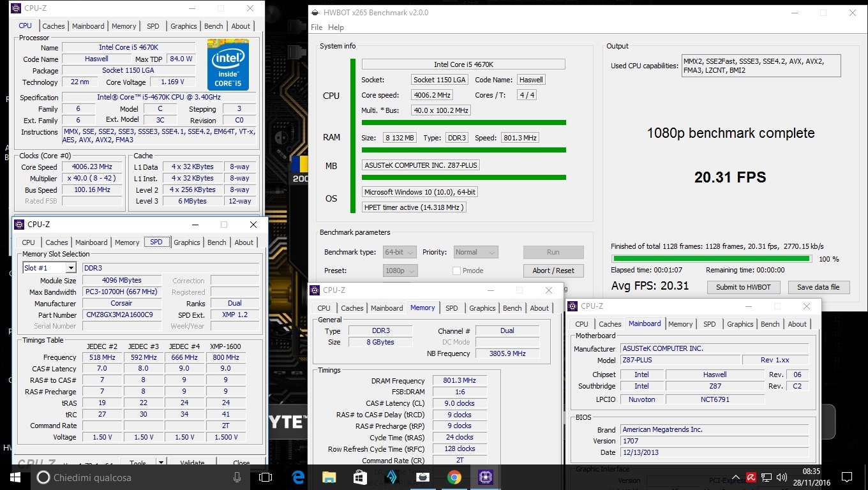This screenshot has width=868, height=490.
Task: Click the Multiplier value 'x 40.0 ( 8 - 42 )'
Action: click(91, 178)
